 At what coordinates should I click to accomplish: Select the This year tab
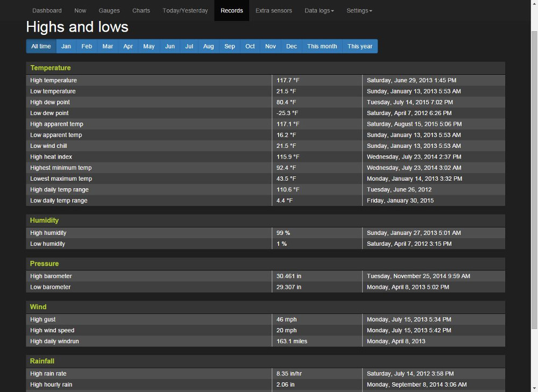point(359,46)
